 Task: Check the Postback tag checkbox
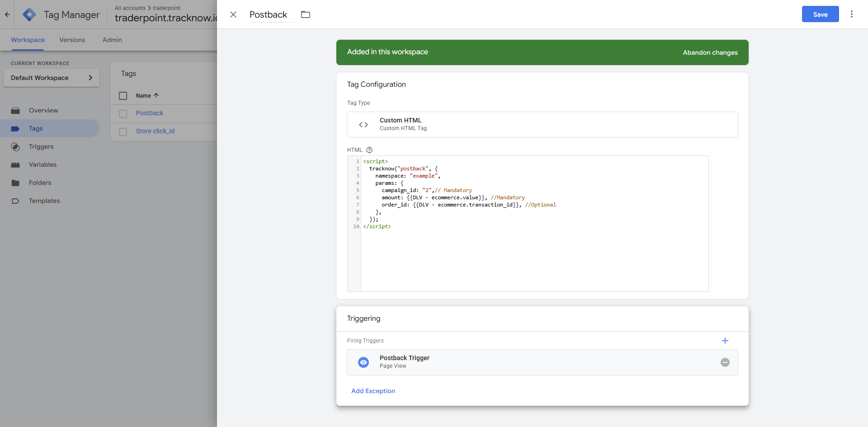click(x=123, y=113)
